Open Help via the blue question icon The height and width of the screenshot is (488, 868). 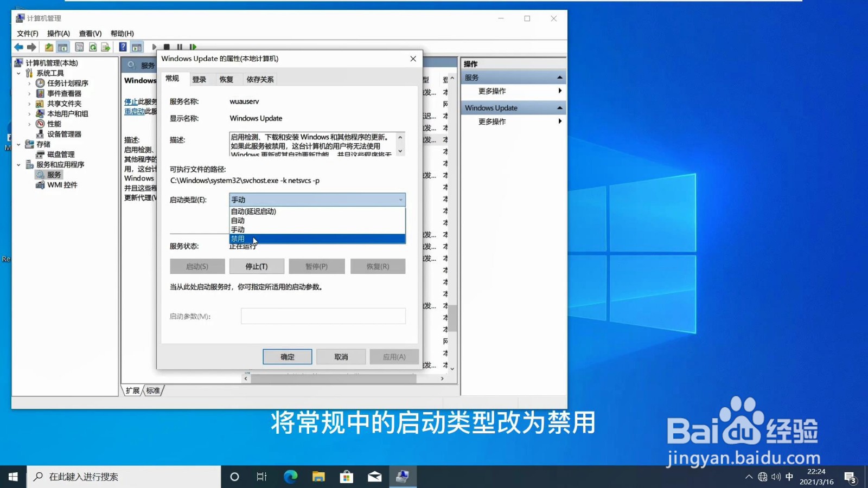pos(123,47)
